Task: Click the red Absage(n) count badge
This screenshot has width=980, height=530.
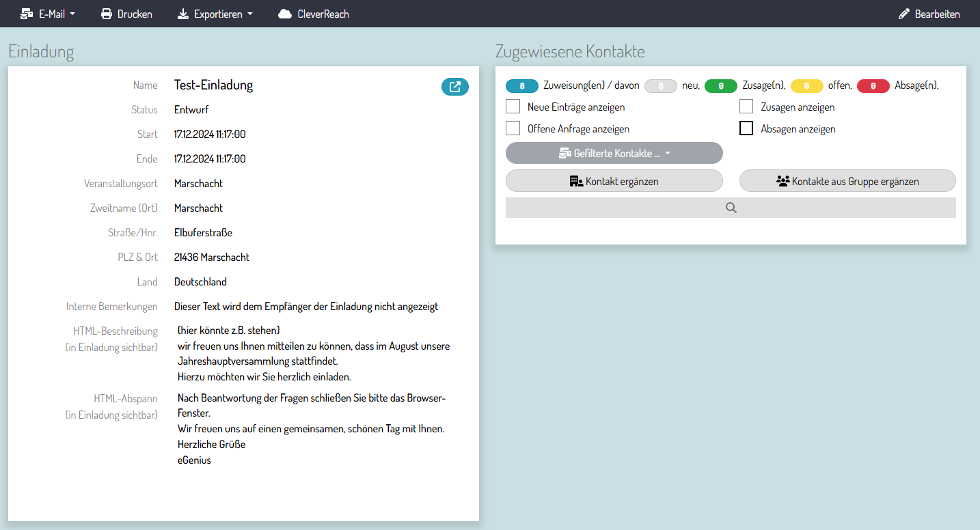Action: [x=873, y=86]
